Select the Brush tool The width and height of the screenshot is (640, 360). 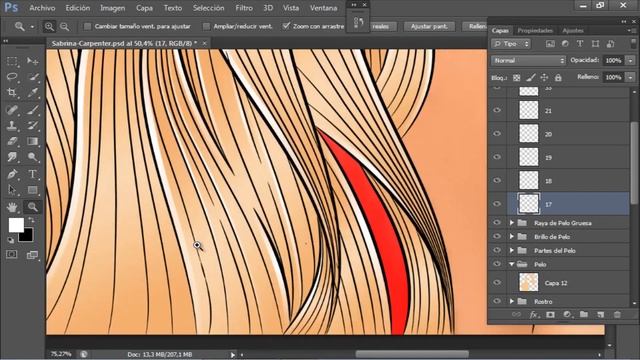point(32,109)
